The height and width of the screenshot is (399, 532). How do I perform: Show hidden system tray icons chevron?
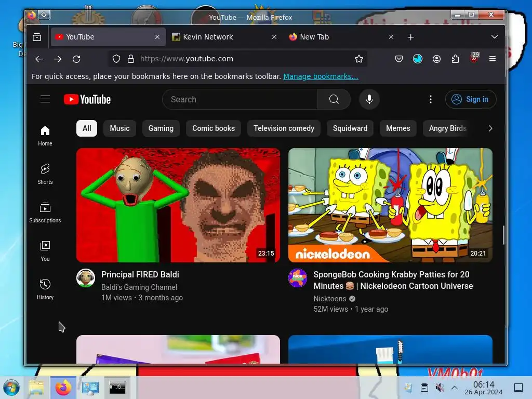(455, 388)
